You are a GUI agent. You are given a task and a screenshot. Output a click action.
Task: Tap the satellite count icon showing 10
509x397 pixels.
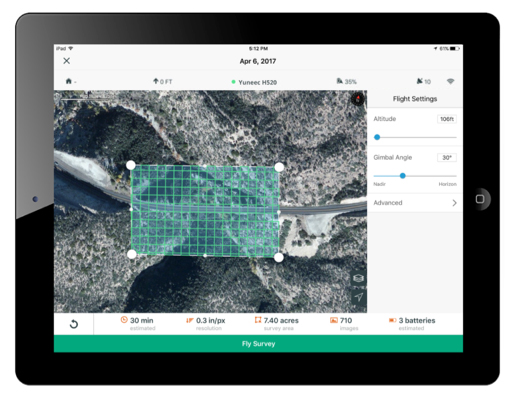pos(419,81)
